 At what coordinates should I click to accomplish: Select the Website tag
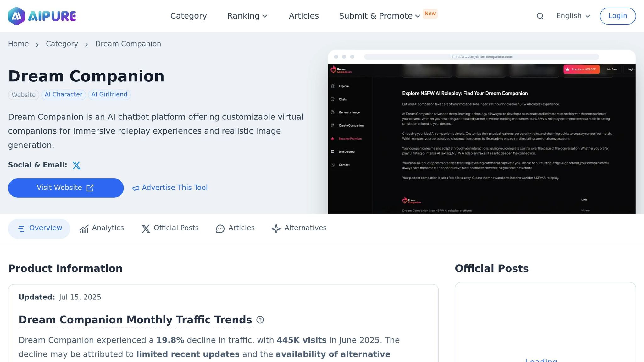coord(24,95)
